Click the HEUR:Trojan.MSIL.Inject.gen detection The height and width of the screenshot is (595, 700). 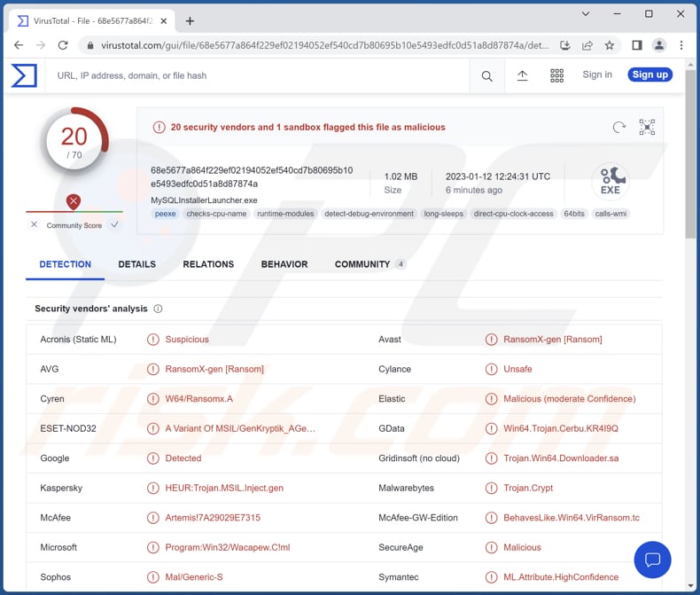224,488
